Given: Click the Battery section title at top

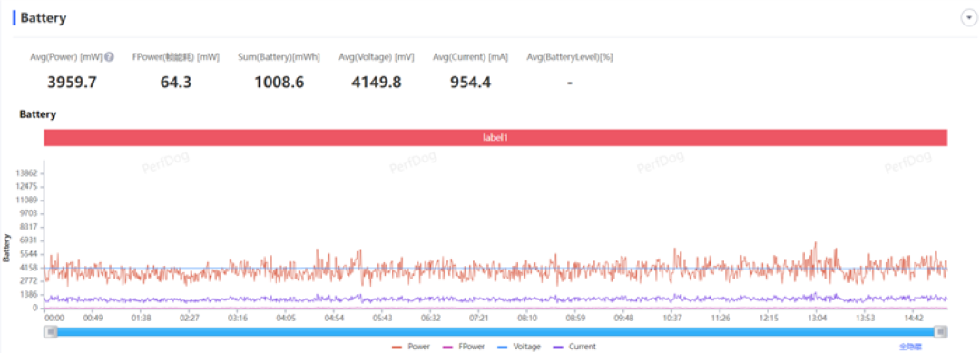Looking at the screenshot, I should (x=44, y=18).
